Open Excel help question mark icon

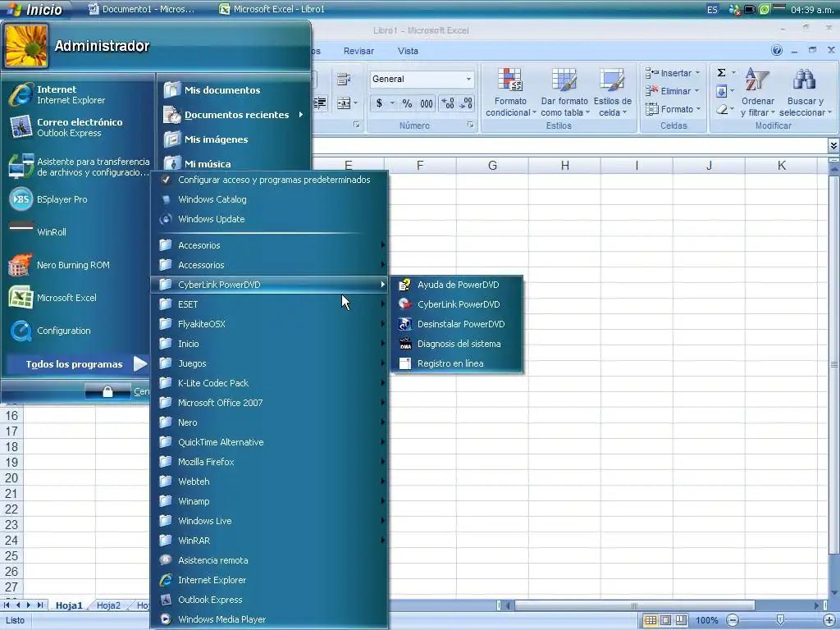pyautogui.click(x=777, y=50)
